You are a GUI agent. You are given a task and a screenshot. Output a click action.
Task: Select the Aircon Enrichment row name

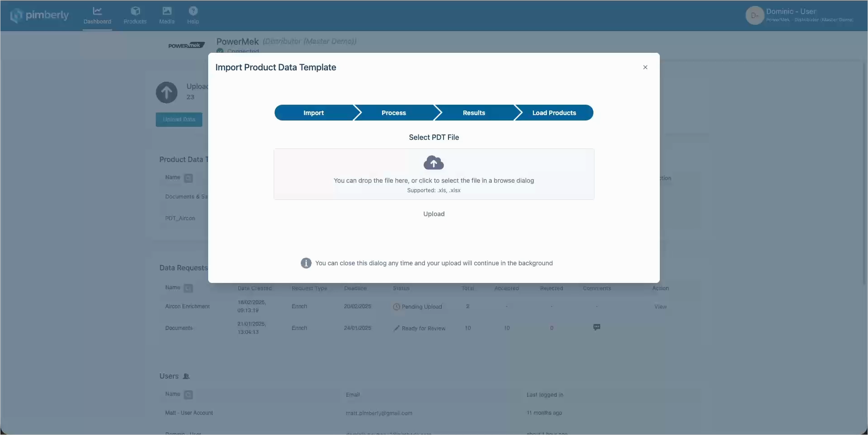(187, 306)
